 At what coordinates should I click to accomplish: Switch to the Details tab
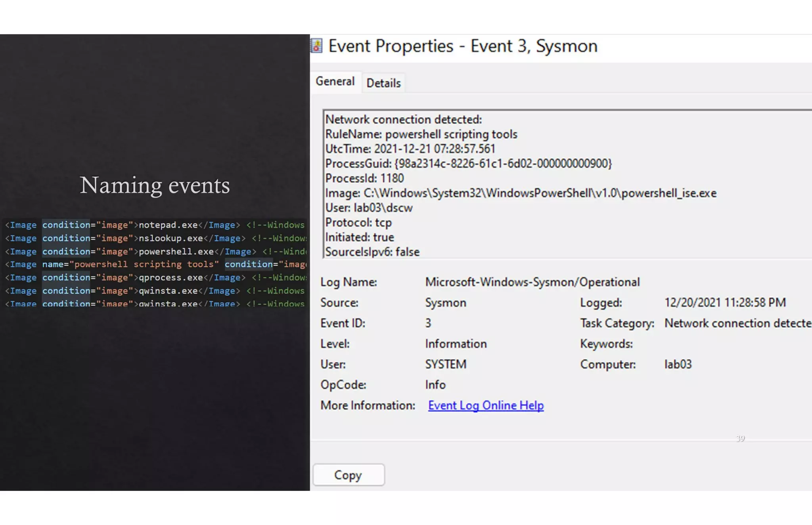click(383, 83)
